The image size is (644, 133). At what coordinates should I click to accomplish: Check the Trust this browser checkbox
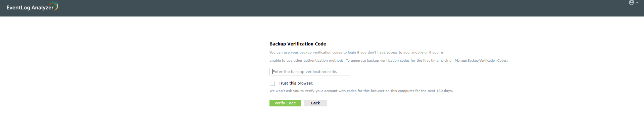click(x=272, y=83)
